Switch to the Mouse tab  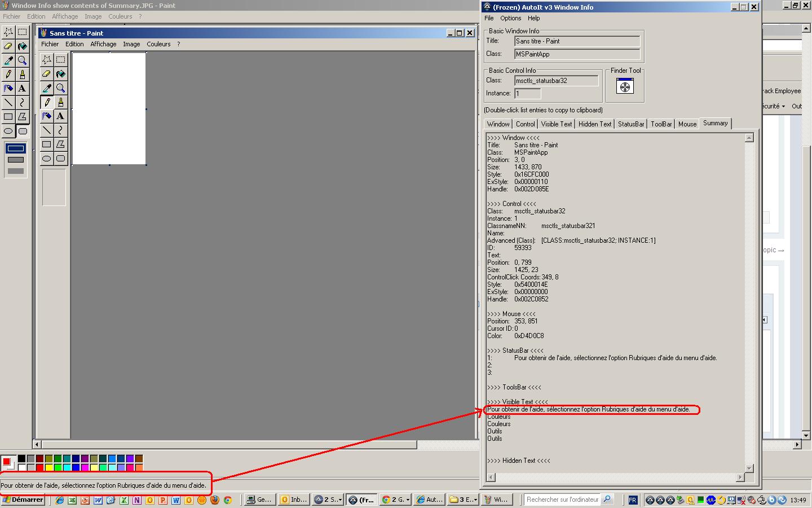[x=687, y=124]
